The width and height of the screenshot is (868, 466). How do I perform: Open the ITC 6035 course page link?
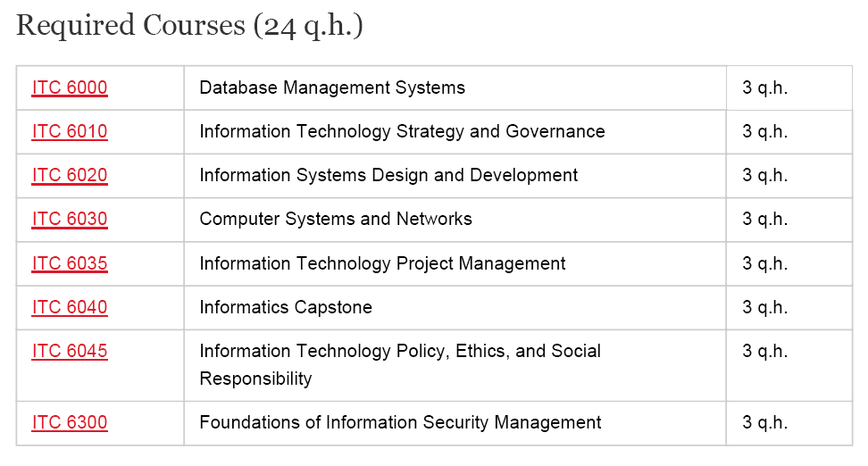click(x=70, y=263)
